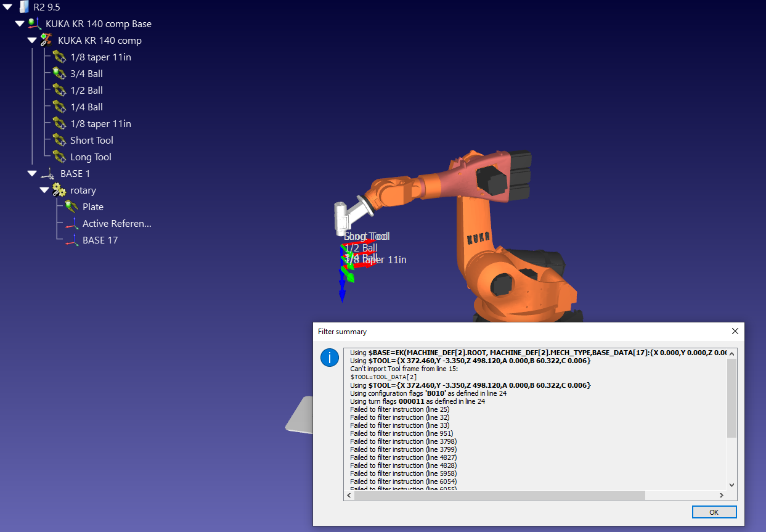Collapse the BASE 1 reference frame

[32, 174]
